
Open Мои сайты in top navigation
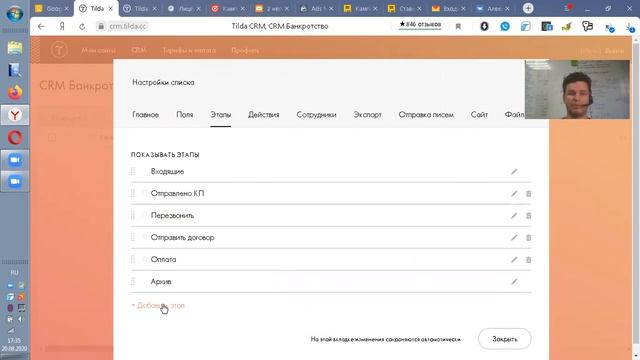(98, 51)
